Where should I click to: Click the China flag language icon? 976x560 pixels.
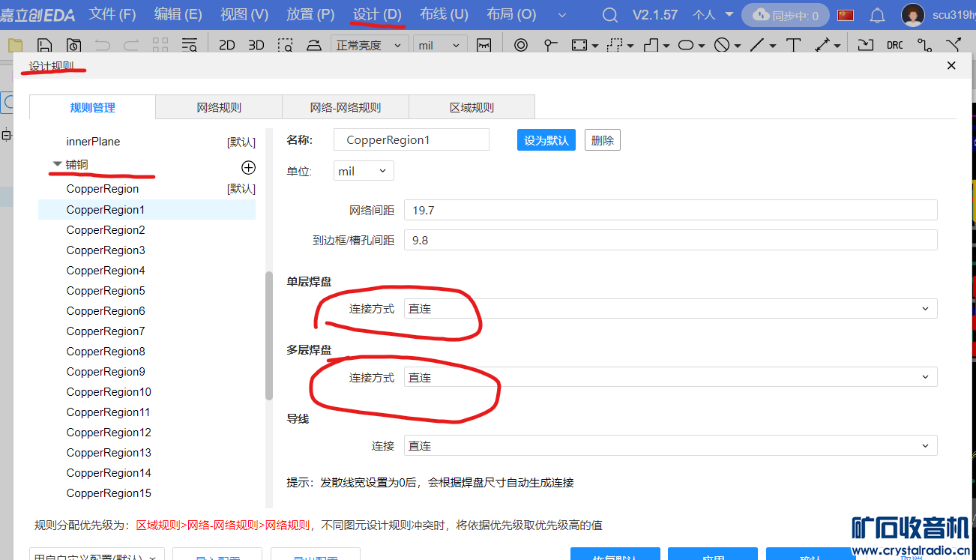[846, 15]
